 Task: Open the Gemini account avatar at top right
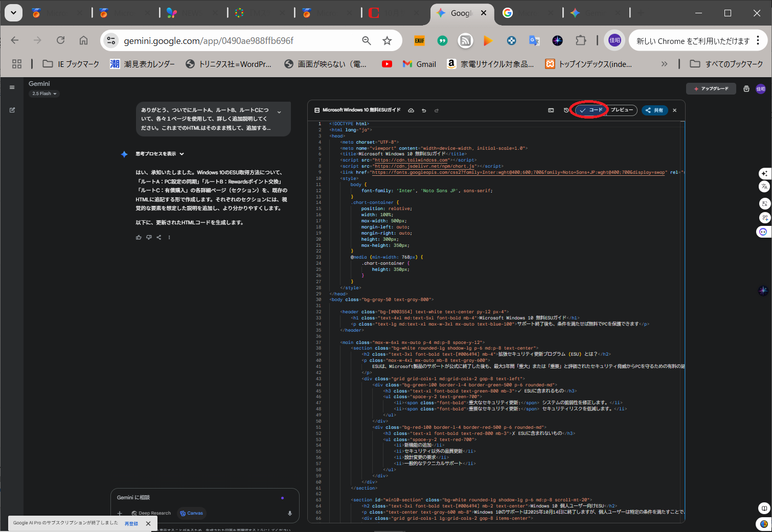pyautogui.click(x=761, y=89)
